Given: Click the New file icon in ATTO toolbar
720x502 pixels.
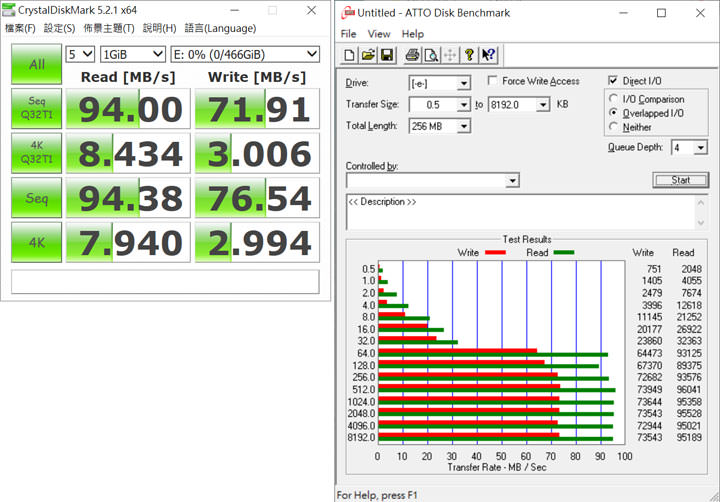Looking at the screenshot, I should 349,54.
